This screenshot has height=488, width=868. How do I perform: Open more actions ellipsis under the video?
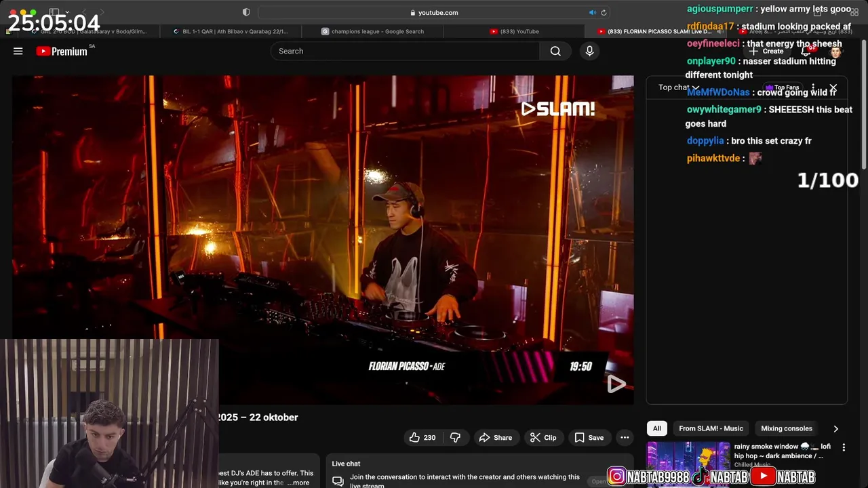tap(625, 438)
